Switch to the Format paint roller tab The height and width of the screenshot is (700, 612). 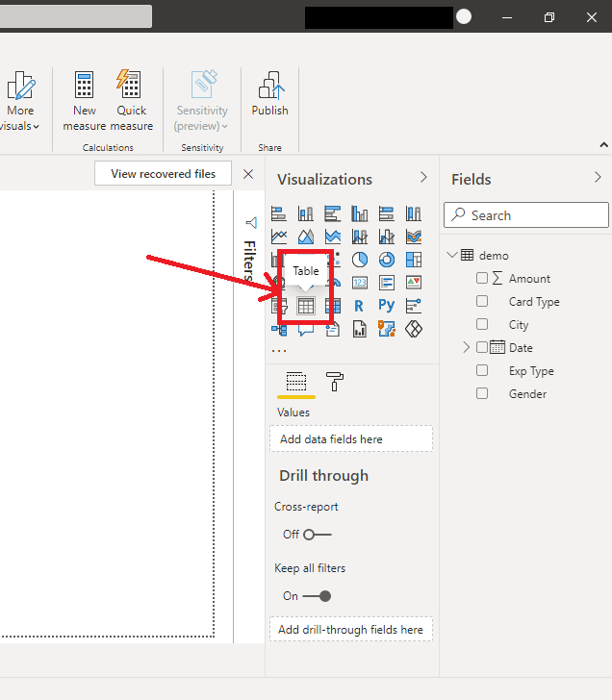335,382
